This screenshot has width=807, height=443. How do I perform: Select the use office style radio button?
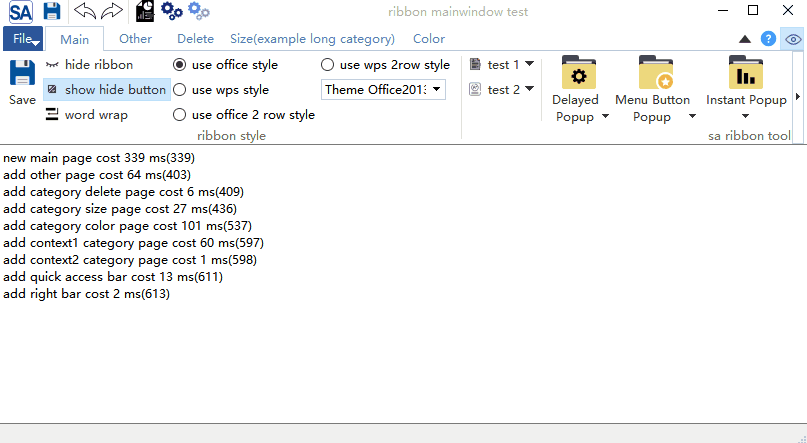point(180,65)
